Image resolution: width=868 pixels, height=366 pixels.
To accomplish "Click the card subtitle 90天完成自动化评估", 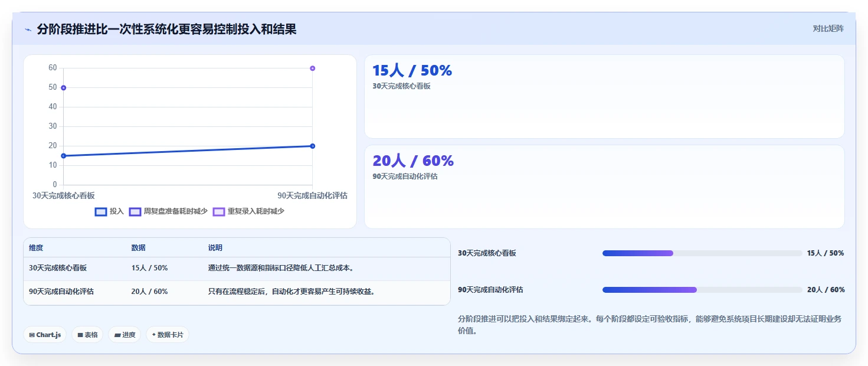I will (405, 176).
